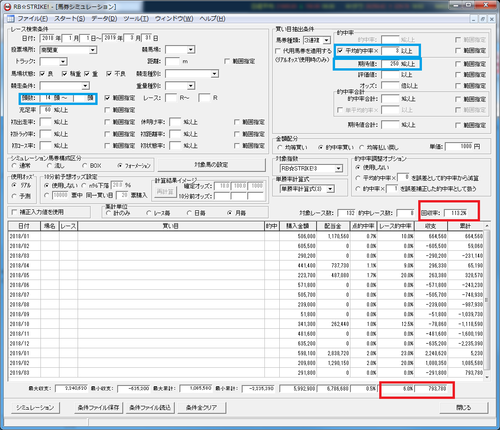The image size is (500, 430).
Task: Open the 馬券種類 3連複 dropdown
Action: tap(327, 40)
